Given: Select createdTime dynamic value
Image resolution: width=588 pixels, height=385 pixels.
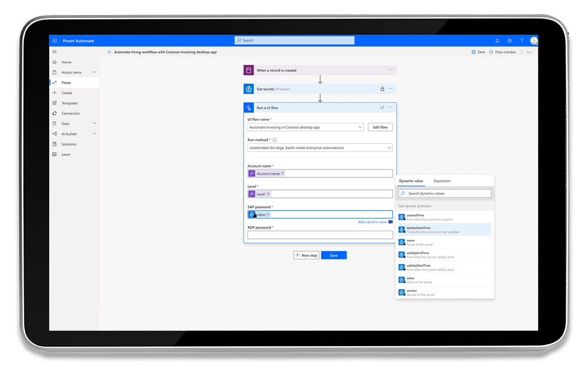Looking at the screenshot, I should (445, 217).
